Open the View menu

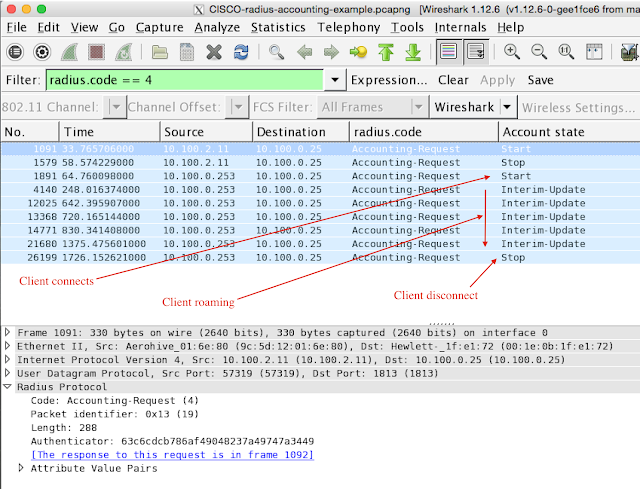pos(84,27)
